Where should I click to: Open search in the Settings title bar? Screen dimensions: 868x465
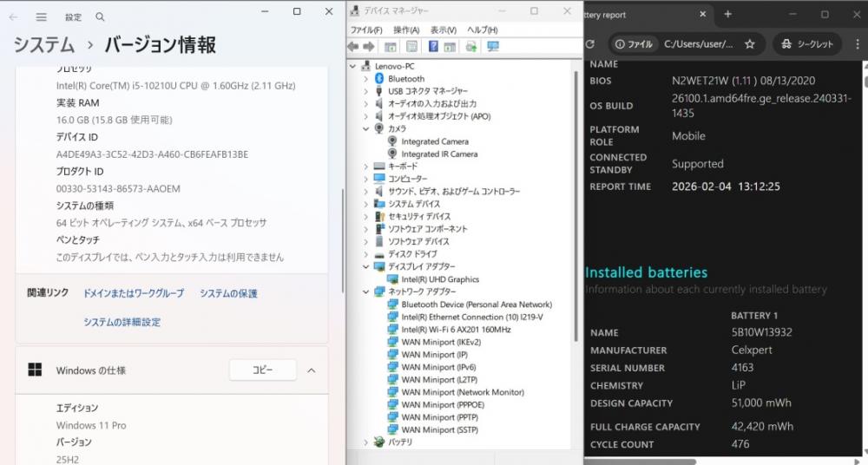pos(100,17)
